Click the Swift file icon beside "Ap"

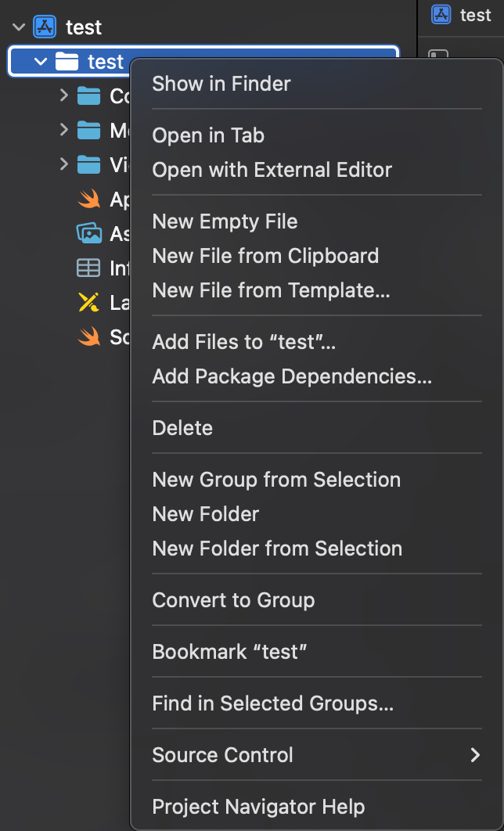(x=89, y=200)
